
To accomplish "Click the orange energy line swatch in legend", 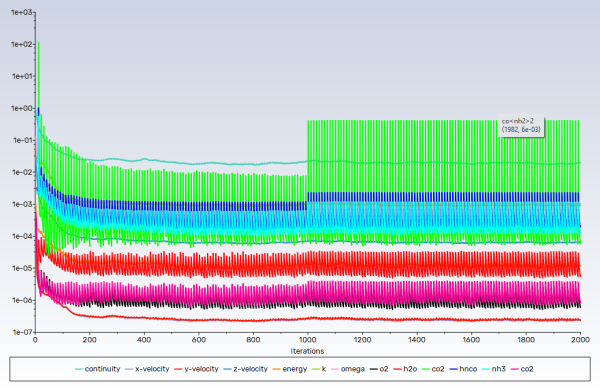I will point(277,369).
